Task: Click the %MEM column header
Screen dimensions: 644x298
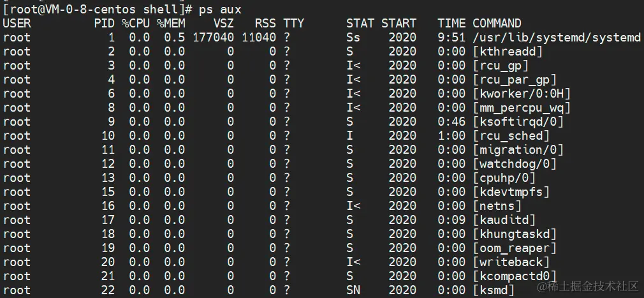Action: tap(171, 24)
